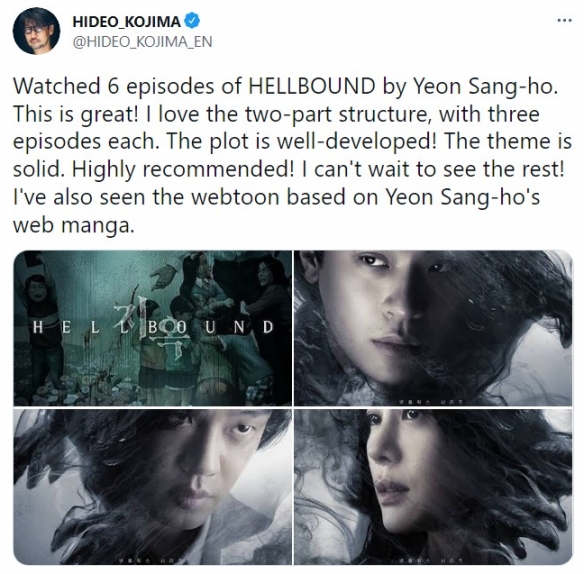Select the word HELLBOUND in the tweet

point(311,86)
